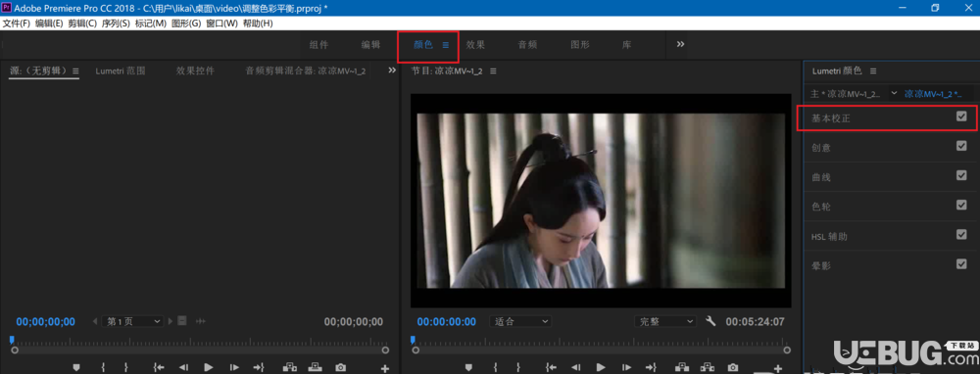Play the clip in Source monitor

coord(210,367)
